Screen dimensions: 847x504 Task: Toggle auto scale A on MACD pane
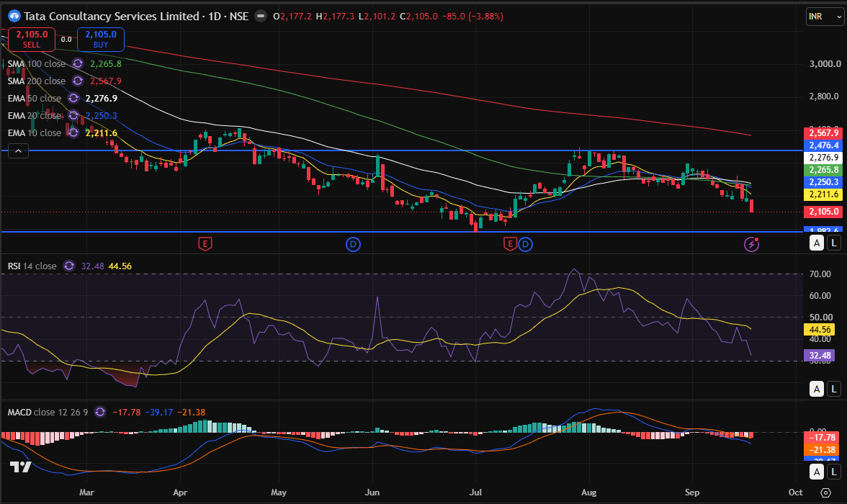coord(817,472)
